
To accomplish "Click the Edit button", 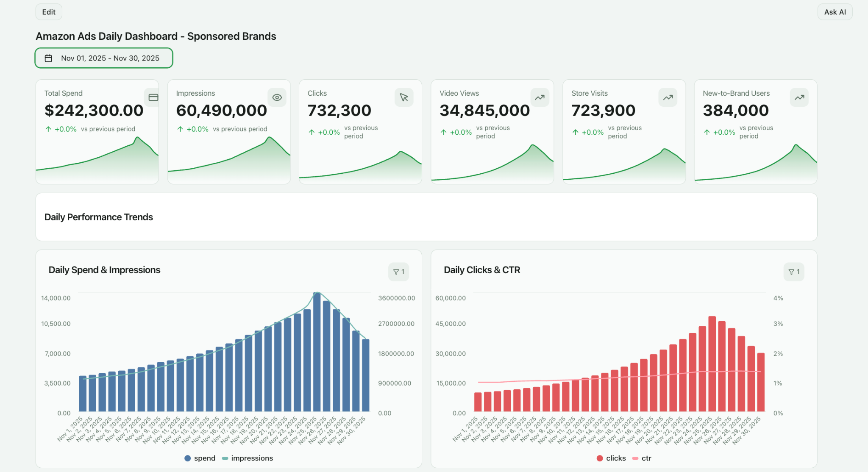I will click(48, 11).
